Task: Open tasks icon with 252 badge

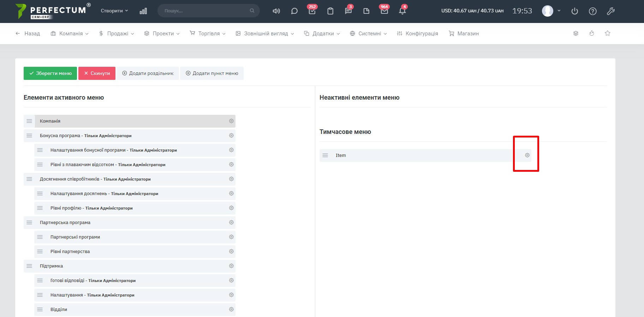Action: pyautogui.click(x=312, y=11)
